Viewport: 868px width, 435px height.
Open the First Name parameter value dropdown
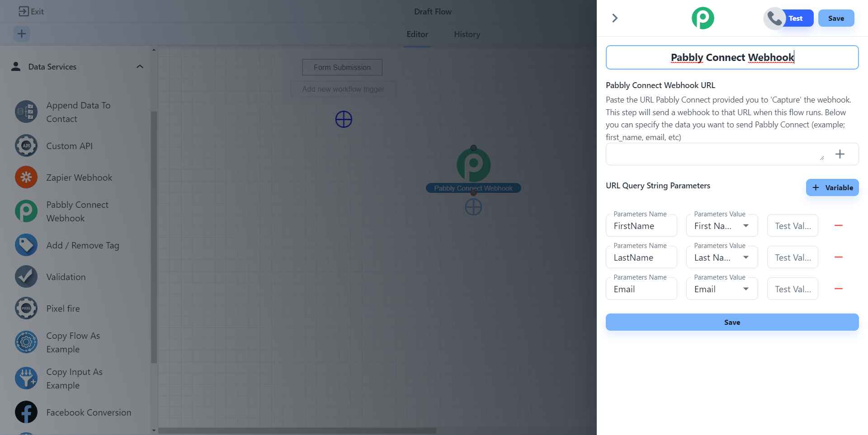point(722,225)
